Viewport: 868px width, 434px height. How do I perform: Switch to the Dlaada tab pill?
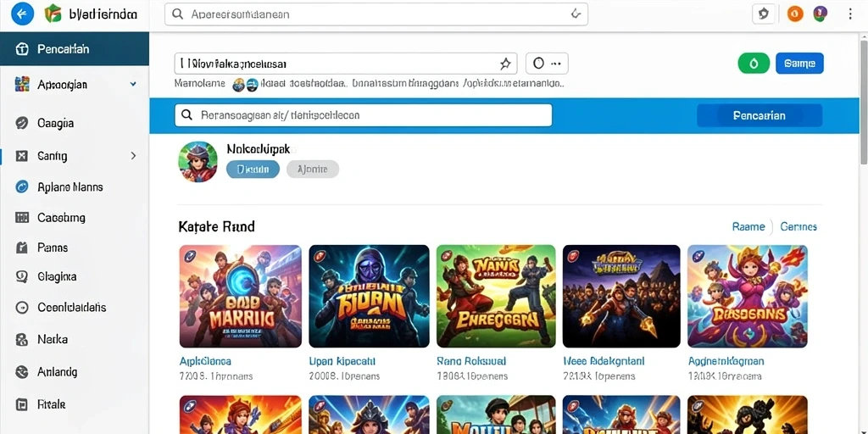253,170
